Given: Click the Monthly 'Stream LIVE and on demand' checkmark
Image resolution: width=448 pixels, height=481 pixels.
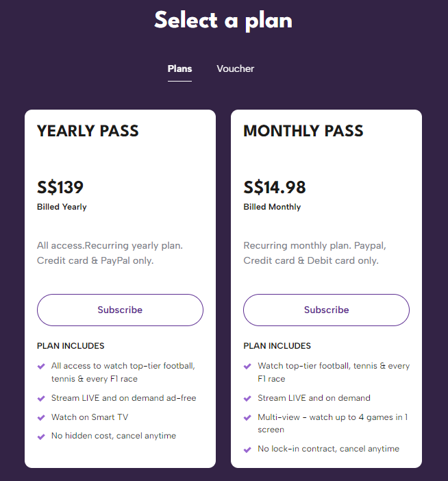Looking at the screenshot, I should [x=248, y=398].
